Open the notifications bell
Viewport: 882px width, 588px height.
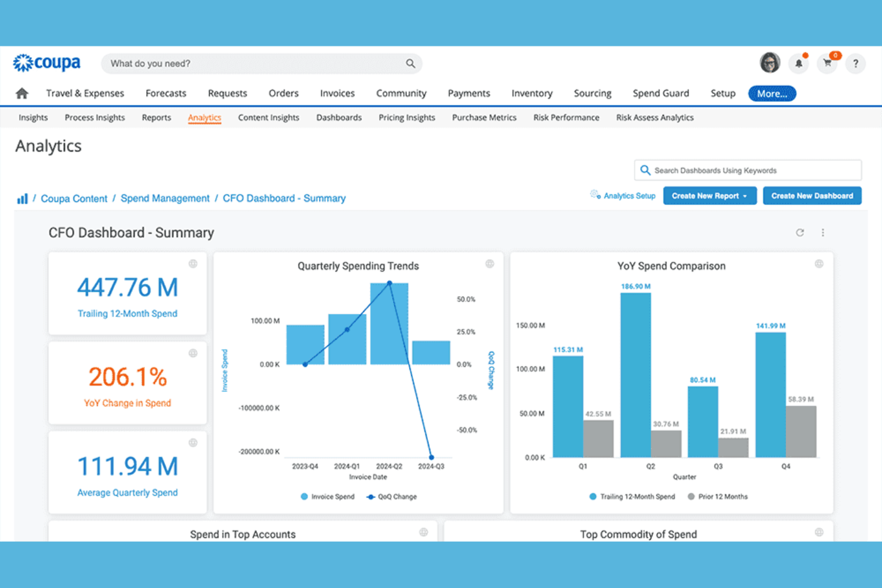tap(799, 63)
